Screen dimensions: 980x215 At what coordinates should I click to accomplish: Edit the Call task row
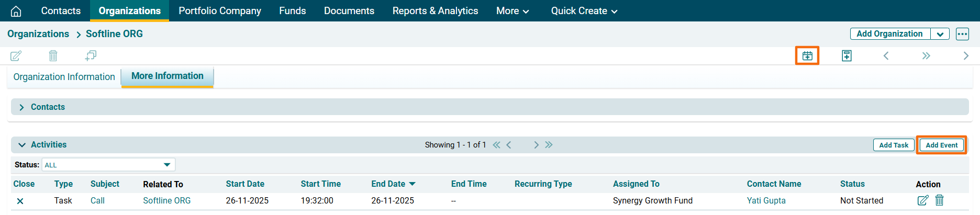click(x=922, y=200)
